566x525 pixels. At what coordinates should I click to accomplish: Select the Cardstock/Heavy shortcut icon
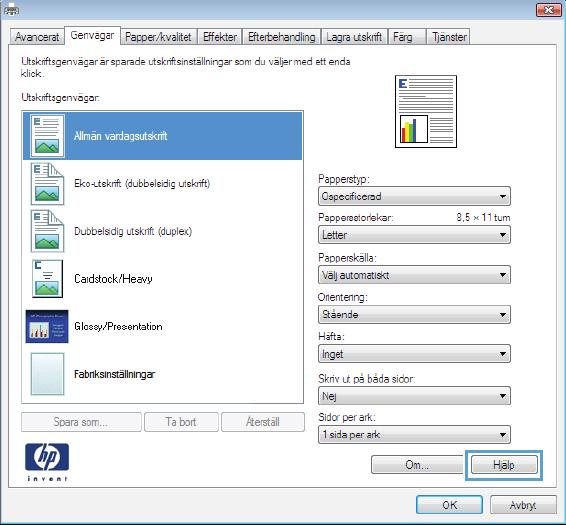pos(47,279)
